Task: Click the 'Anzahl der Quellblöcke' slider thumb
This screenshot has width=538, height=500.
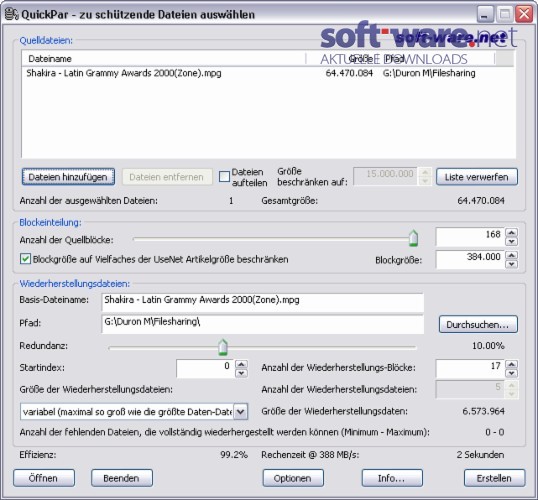Action: point(413,238)
